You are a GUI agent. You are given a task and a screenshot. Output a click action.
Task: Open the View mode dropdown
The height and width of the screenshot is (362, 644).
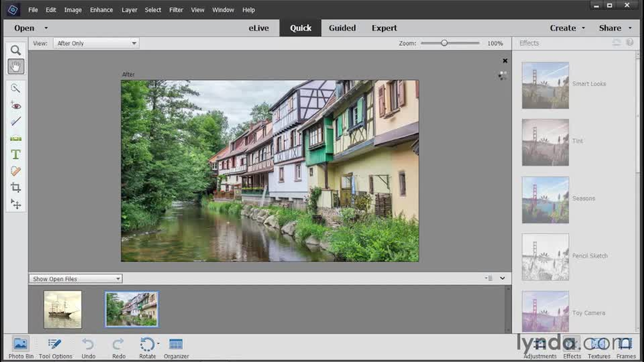[x=96, y=43]
